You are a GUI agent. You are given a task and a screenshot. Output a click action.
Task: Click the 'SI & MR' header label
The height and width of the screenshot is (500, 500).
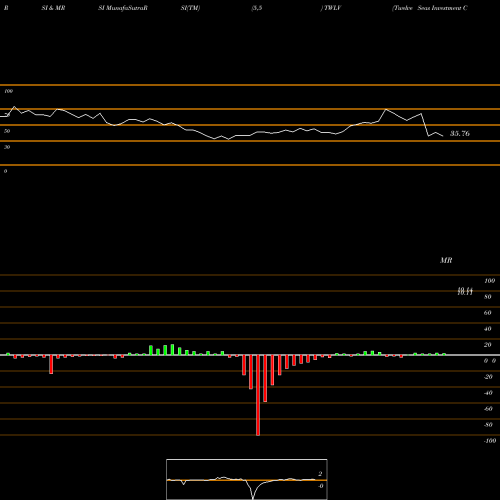pos(53,8)
